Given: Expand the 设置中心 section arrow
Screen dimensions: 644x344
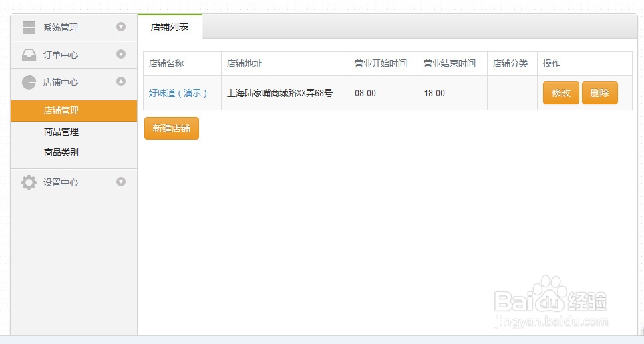Looking at the screenshot, I should 121,182.
